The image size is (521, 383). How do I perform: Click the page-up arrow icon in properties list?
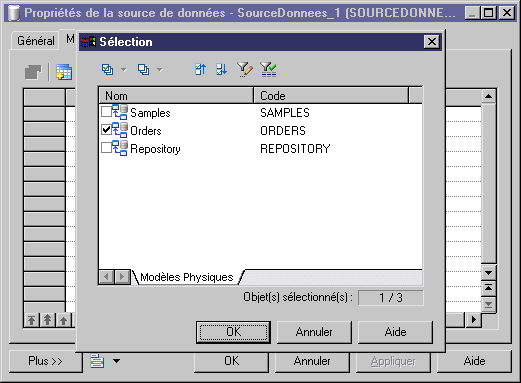coord(47,320)
